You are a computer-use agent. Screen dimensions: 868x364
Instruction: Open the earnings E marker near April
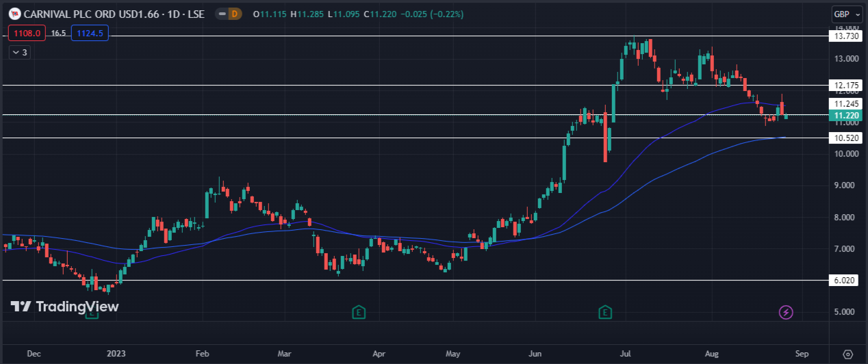click(x=358, y=313)
